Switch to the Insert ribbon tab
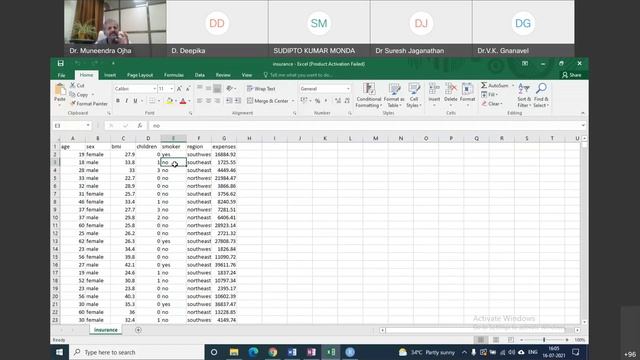This screenshot has height=360, width=640. (110, 75)
